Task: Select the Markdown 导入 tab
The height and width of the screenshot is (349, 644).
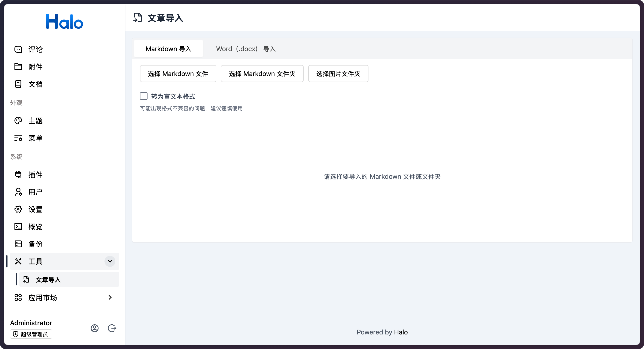Action: pos(168,49)
